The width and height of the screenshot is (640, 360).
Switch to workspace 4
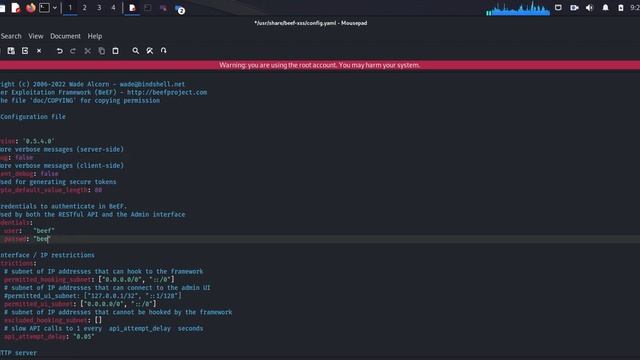click(113, 8)
